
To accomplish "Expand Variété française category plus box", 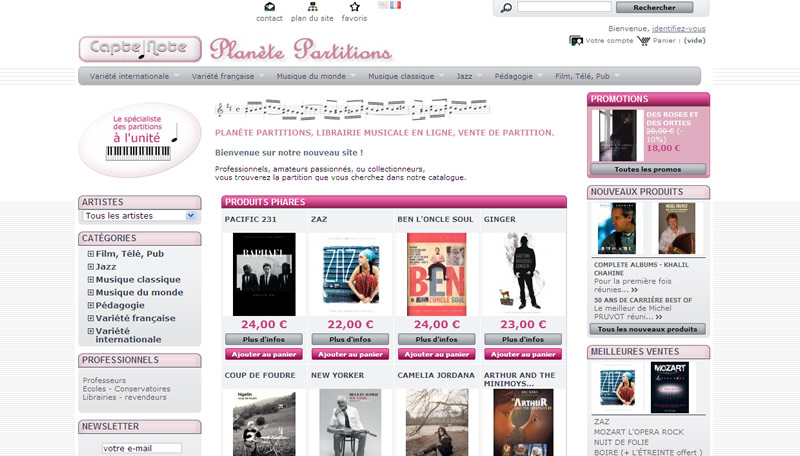I will 90,318.
